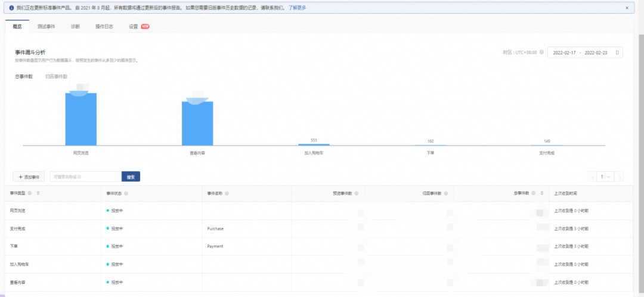Click the help icon beside 时区 UTC+08:00

(541, 52)
